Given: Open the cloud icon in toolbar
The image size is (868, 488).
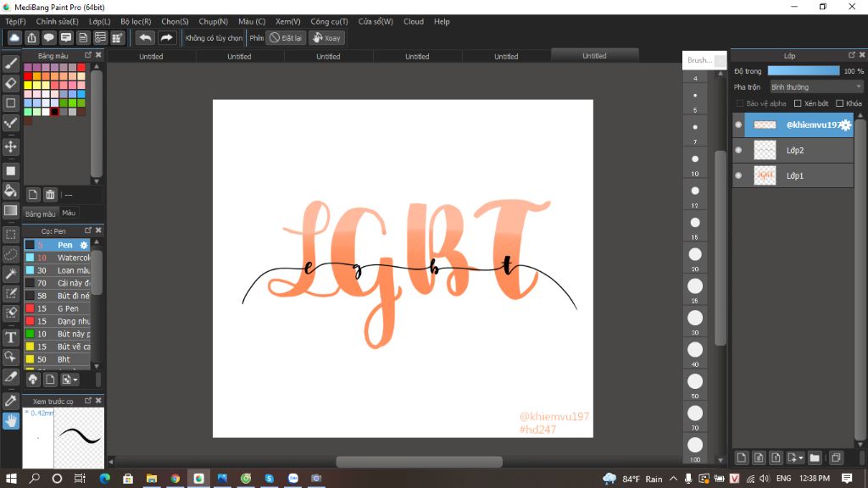Looking at the screenshot, I should point(14,37).
